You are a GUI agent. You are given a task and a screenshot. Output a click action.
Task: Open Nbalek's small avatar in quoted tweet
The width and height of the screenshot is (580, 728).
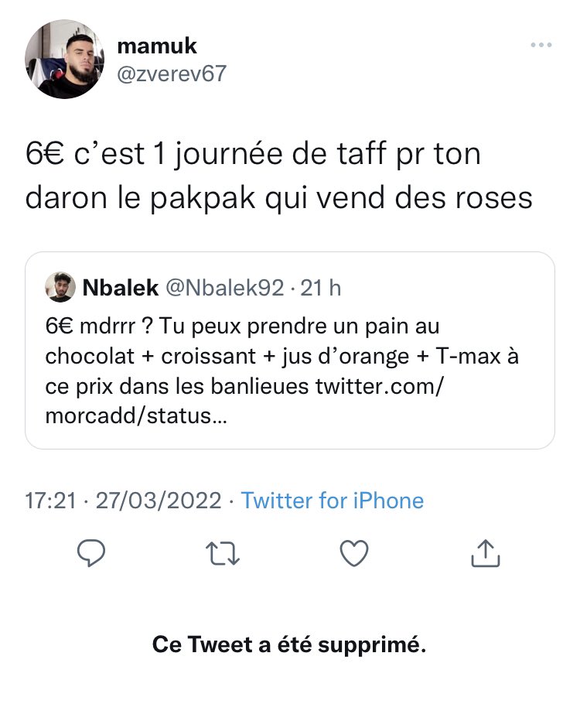tap(60, 287)
